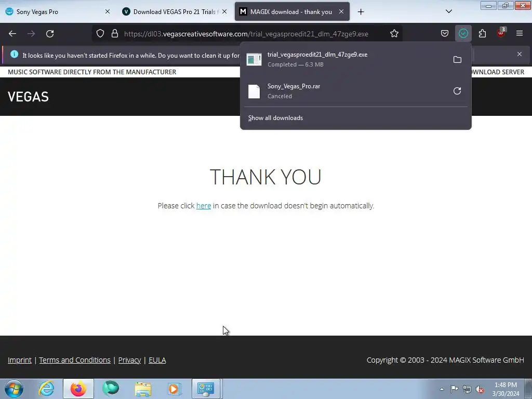532x399 pixels.
Task: Launch Windows Media Player from taskbar
Action: (x=175, y=389)
